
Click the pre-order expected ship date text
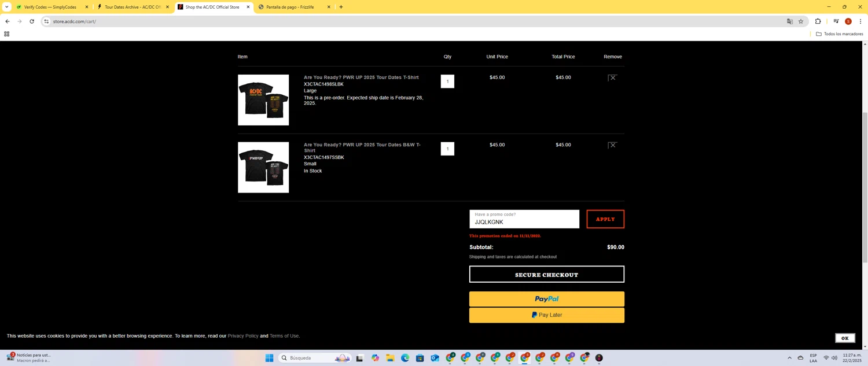point(363,101)
